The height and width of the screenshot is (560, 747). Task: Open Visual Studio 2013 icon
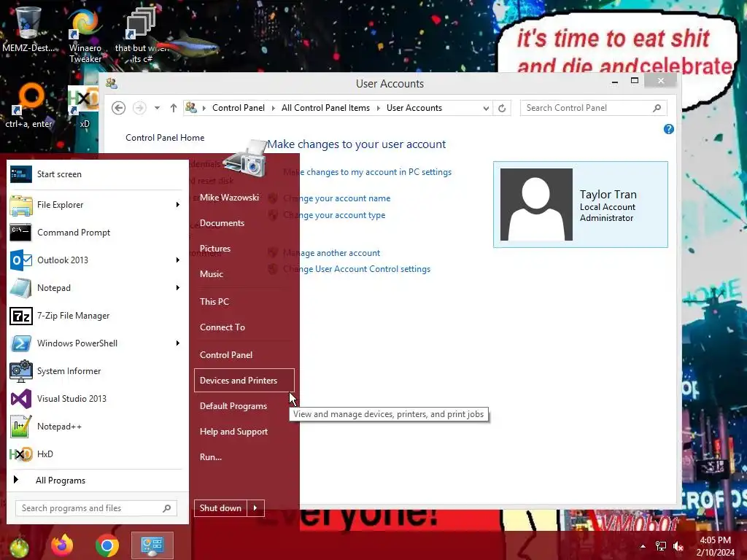(x=21, y=399)
